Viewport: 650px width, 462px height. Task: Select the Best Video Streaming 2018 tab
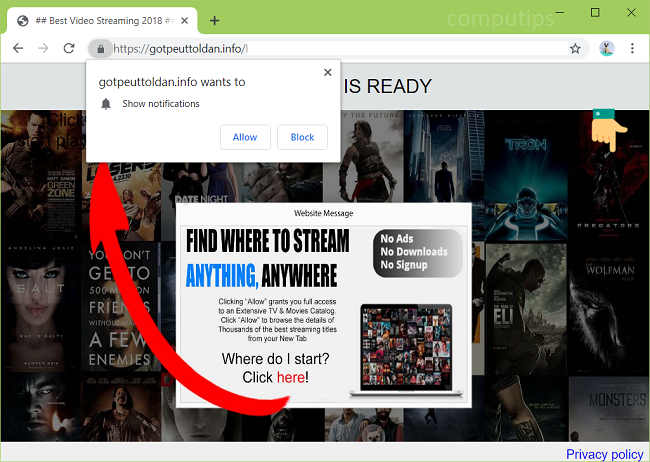click(100, 20)
